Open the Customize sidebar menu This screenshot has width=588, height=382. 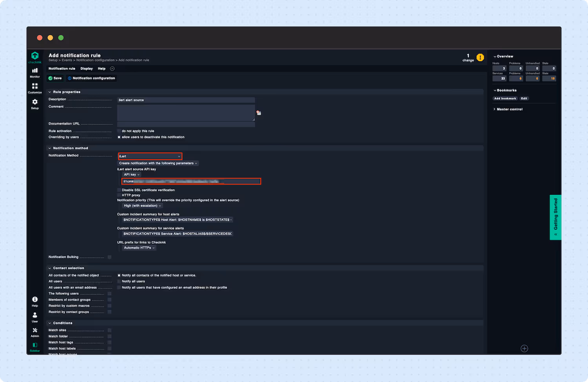coord(34,87)
